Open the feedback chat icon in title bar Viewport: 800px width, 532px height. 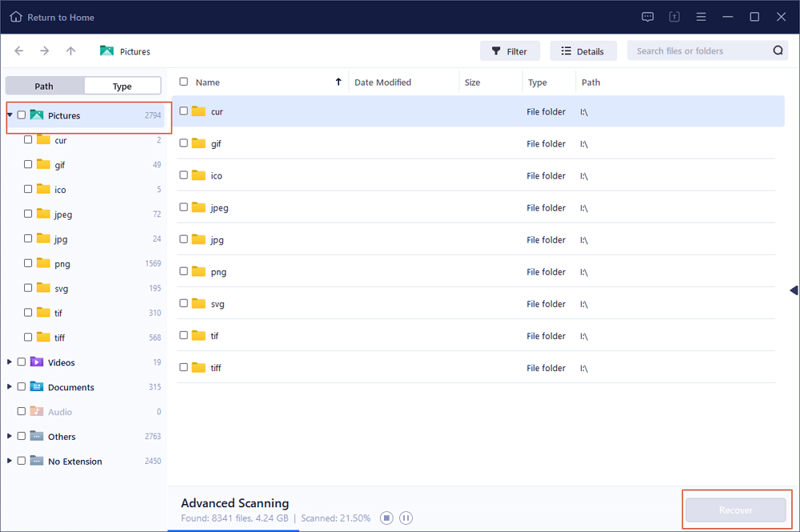click(x=648, y=17)
